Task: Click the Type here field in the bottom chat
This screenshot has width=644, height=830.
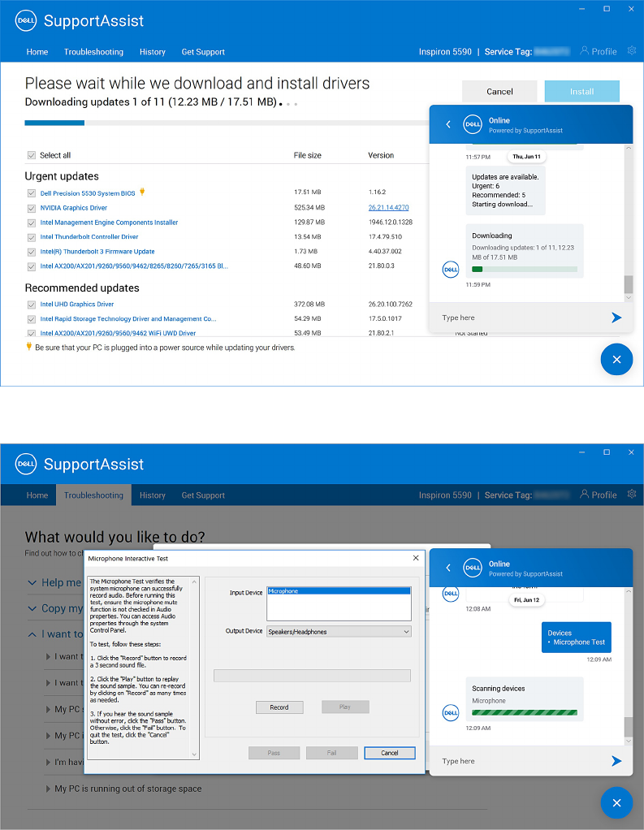Action: (521, 761)
